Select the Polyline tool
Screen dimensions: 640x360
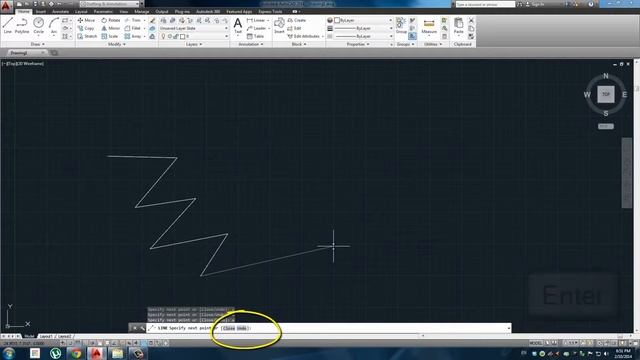click(22, 25)
